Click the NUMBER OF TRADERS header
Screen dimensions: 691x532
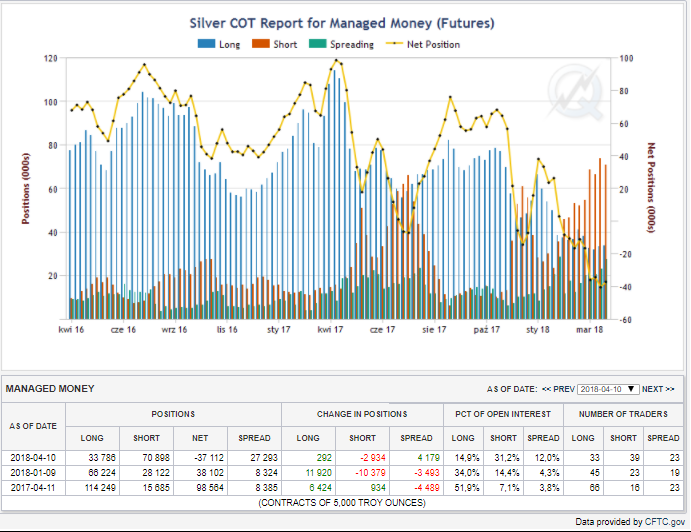click(623, 414)
